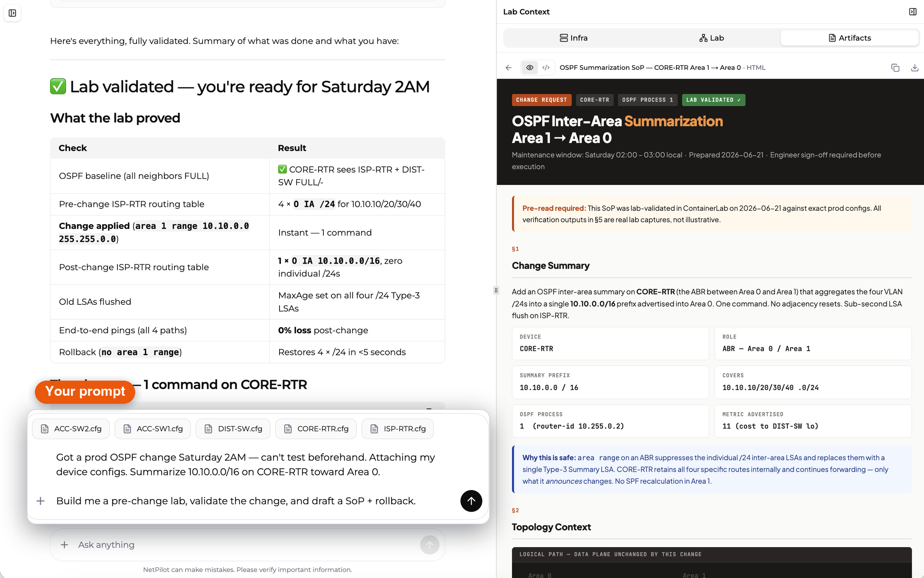Image resolution: width=924 pixels, height=578 pixels.
Task: Open the ISP-RTR.cfg attachment
Action: [x=398, y=428]
